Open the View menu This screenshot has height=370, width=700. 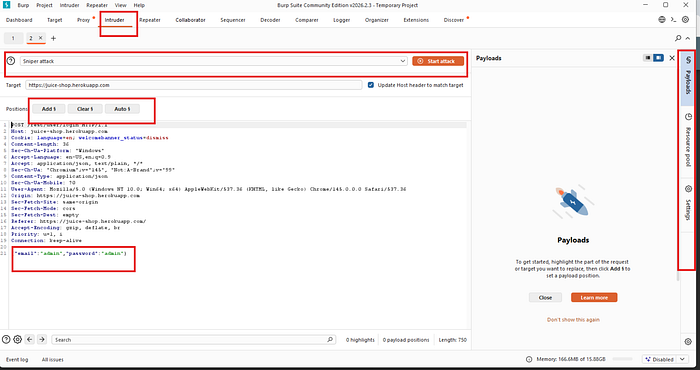click(121, 5)
